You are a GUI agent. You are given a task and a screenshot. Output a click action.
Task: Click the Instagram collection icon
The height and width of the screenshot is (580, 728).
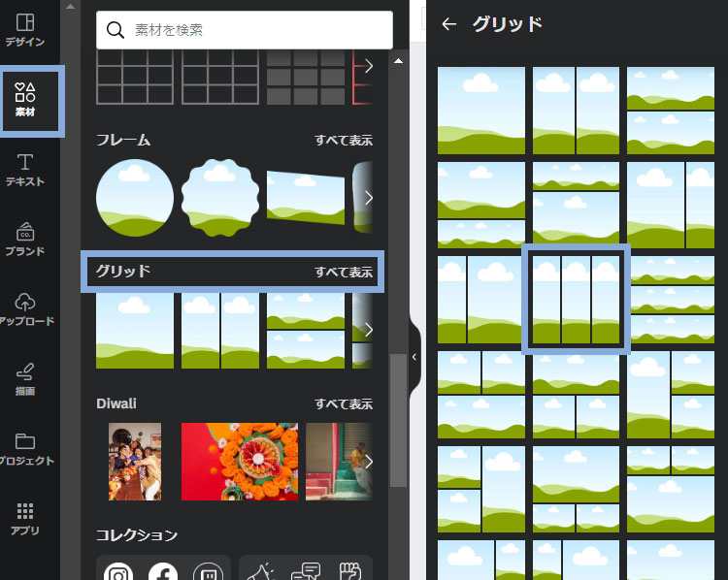point(118,571)
